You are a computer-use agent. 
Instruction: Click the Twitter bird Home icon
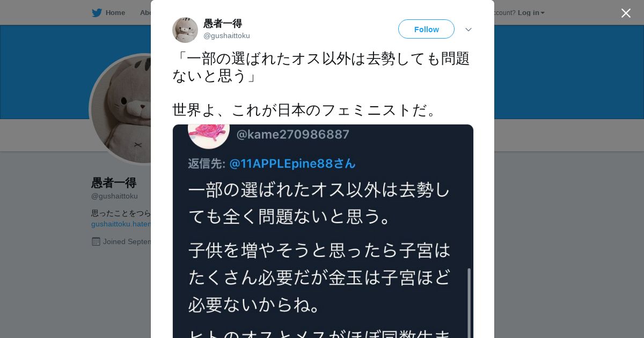[97, 13]
